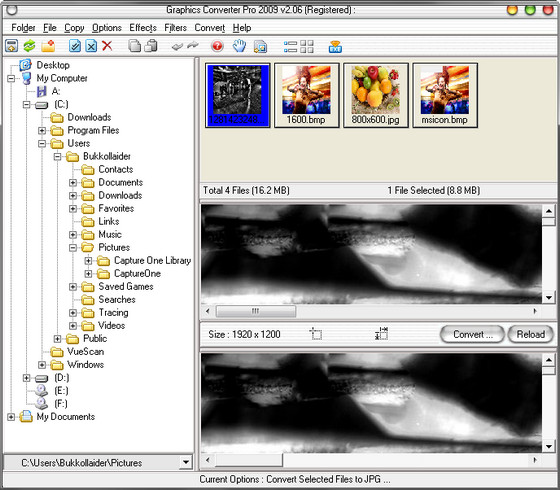
Task: Click the Reload button
Action: 530,334
